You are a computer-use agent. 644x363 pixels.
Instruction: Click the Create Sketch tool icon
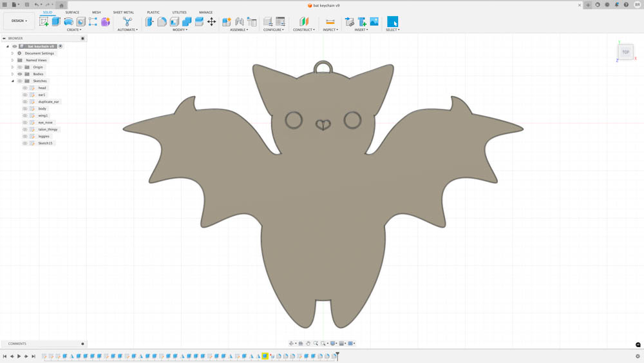44,21
